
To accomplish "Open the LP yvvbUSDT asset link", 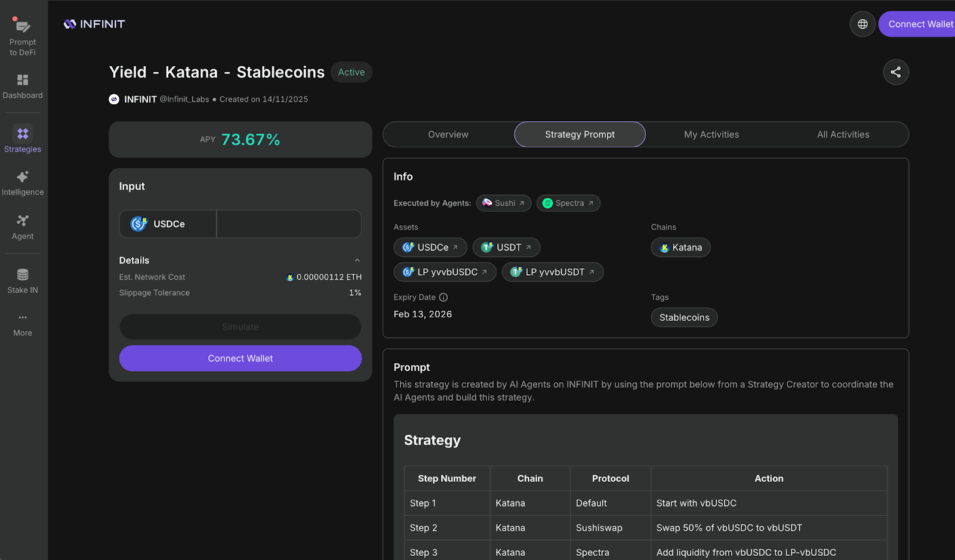I will (x=553, y=272).
